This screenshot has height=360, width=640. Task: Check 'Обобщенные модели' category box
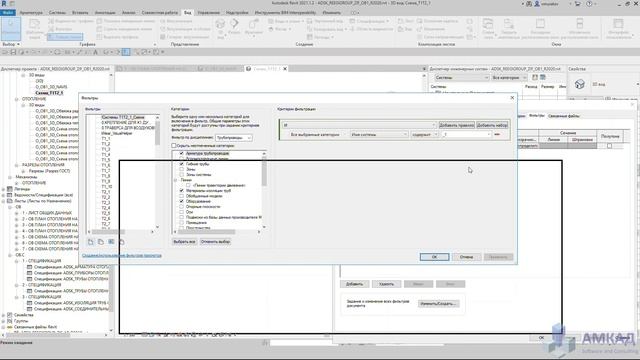(182, 196)
